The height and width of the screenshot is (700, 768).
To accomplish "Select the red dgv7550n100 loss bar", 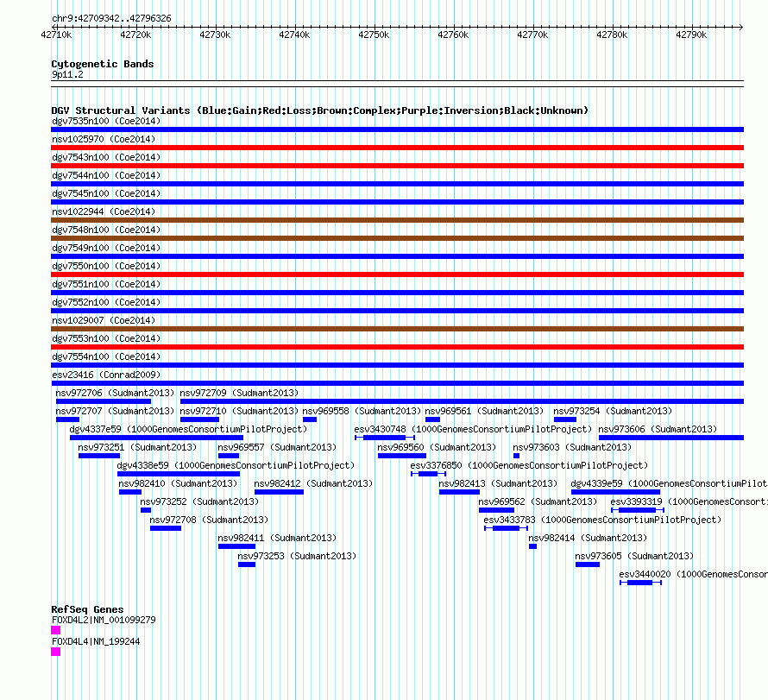I will 397,274.
